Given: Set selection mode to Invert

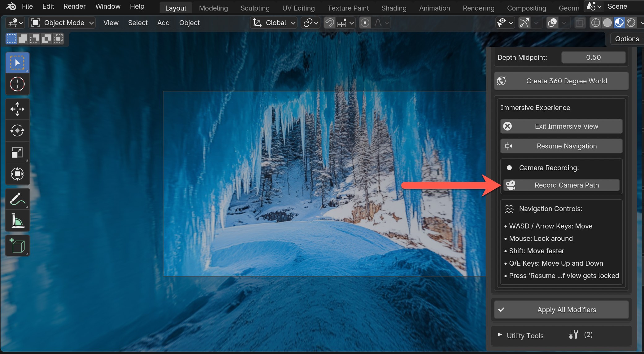Looking at the screenshot, I should pos(46,39).
